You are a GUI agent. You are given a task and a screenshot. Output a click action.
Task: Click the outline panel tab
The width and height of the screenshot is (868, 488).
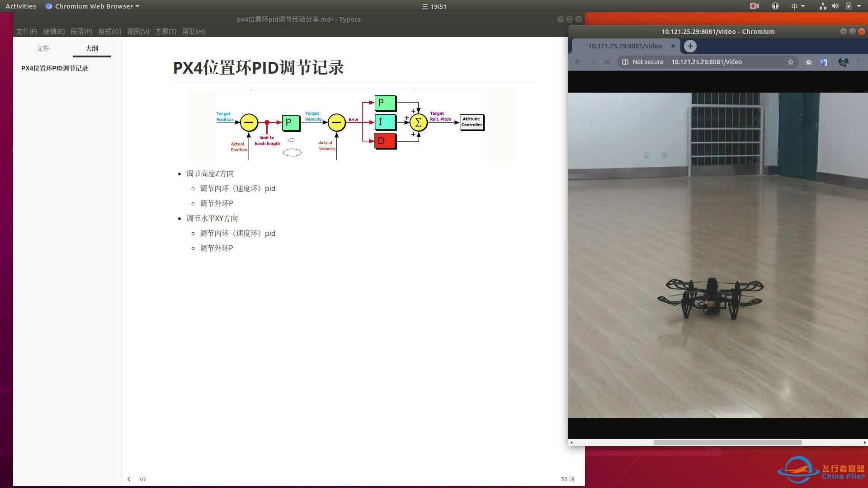tap(91, 48)
